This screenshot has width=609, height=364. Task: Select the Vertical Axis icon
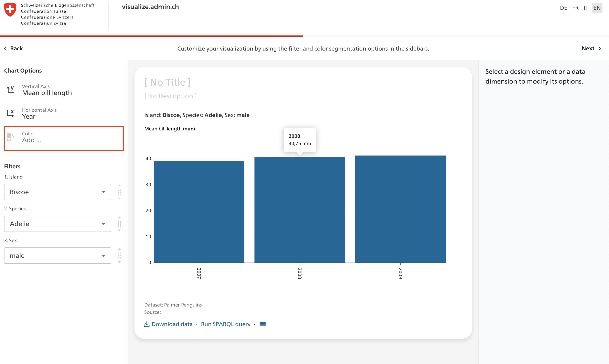pos(11,89)
